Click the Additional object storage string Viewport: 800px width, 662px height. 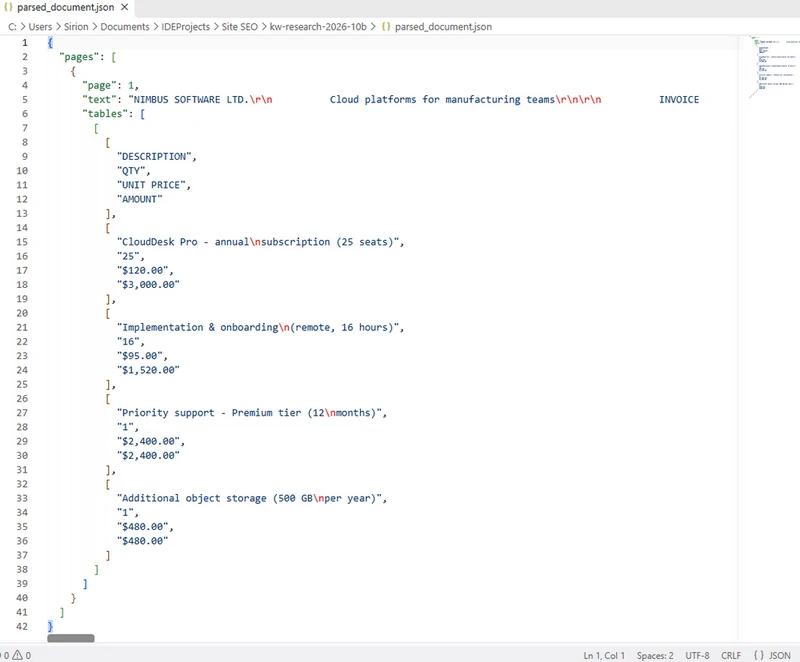pyautogui.click(x=249, y=498)
